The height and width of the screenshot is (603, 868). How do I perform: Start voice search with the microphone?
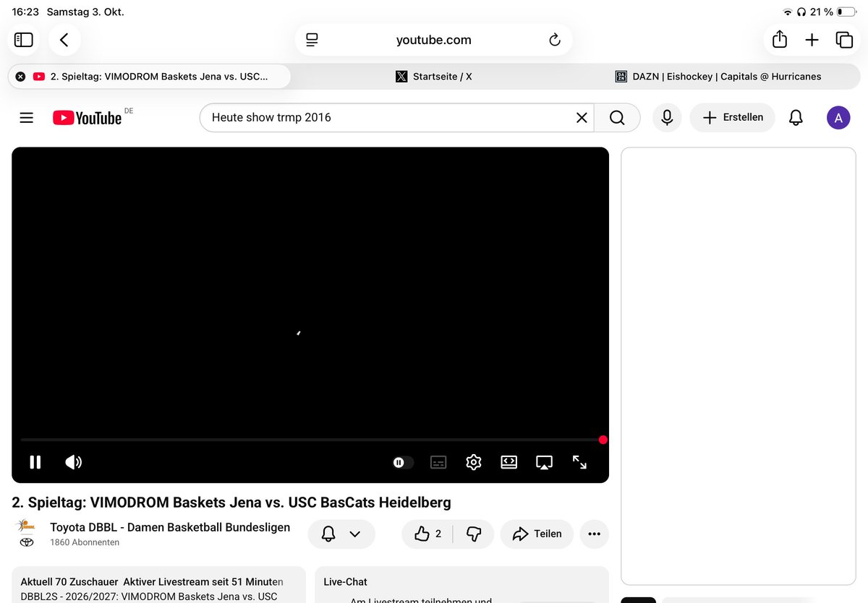[x=667, y=118]
